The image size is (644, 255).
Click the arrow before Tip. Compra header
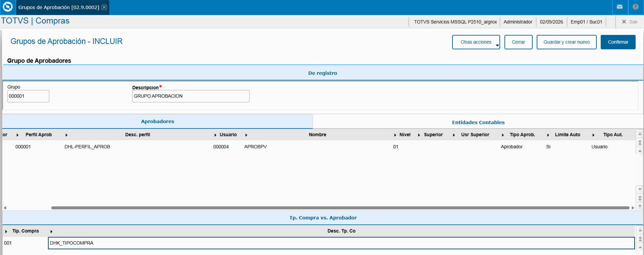pos(6,231)
